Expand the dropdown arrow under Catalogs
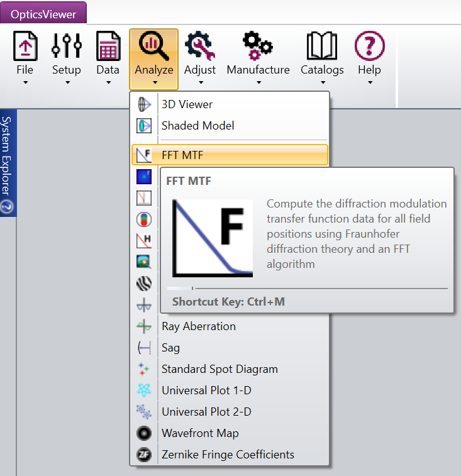This screenshot has height=476, width=461. (x=322, y=82)
